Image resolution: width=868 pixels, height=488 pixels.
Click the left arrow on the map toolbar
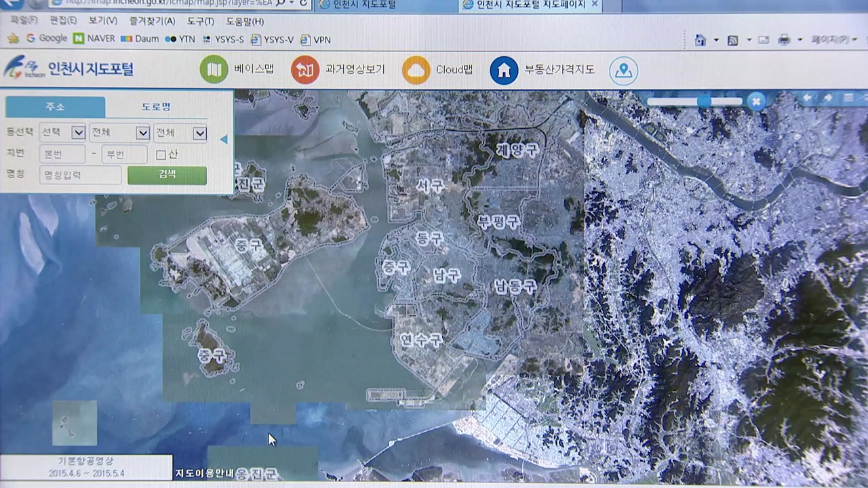[807, 98]
